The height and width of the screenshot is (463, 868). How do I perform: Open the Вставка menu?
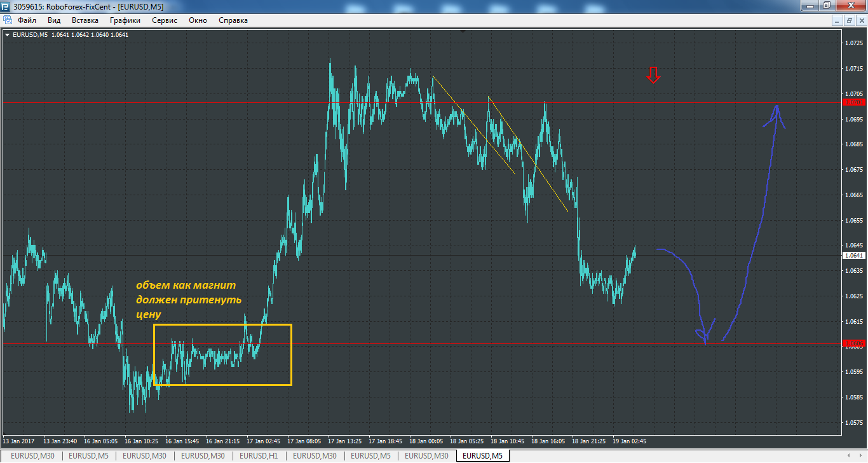[85, 20]
